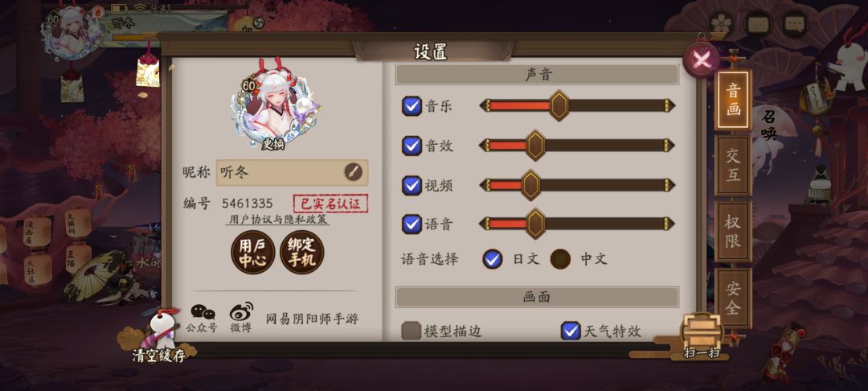Tap the pencil icon to edit nickname
Image resolution: width=868 pixels, height=391 pixels.
[x=353, y=172]
